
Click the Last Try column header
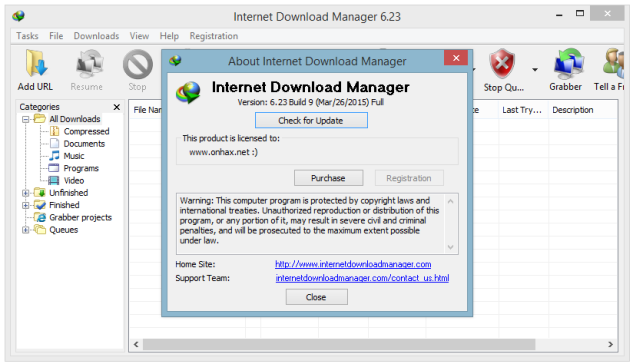523,110
